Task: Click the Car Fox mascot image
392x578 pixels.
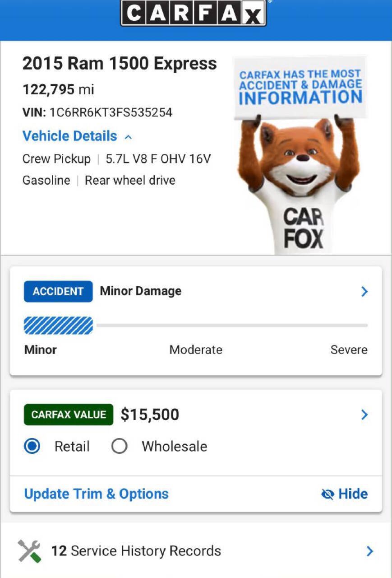Action: point(299,154)
